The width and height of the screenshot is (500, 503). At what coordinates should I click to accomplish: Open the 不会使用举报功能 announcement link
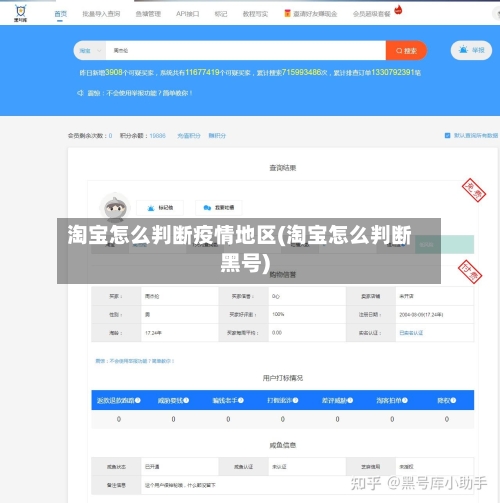[140, 93]
